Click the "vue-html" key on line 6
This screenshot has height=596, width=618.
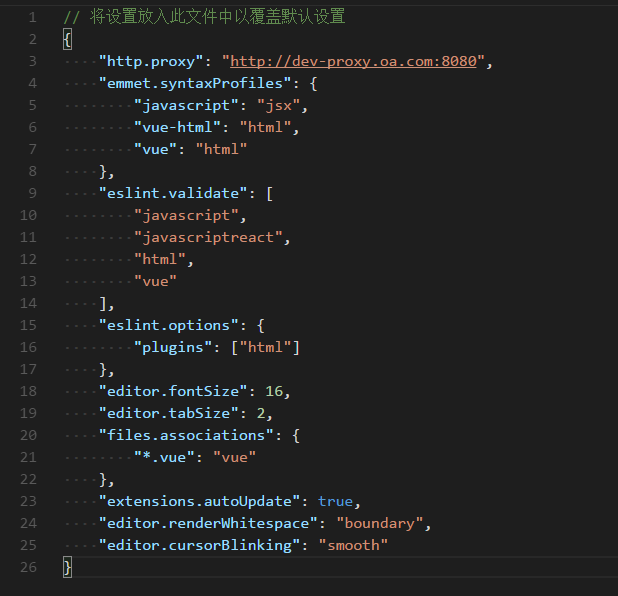pos(177,127)
